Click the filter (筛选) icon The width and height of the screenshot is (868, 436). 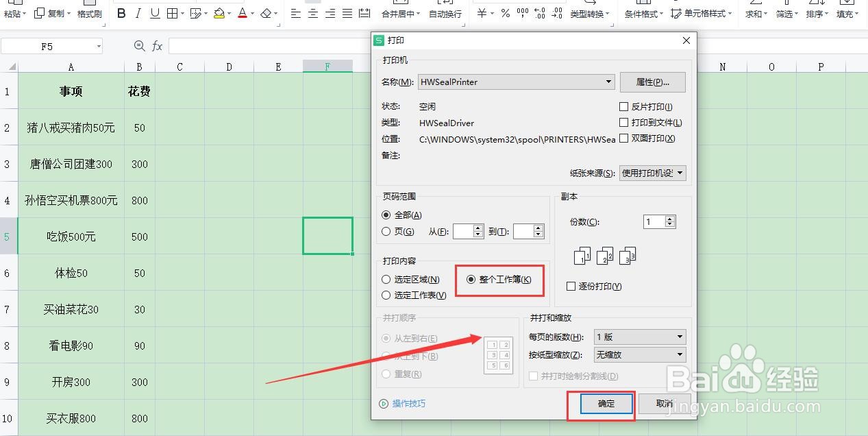785,13
